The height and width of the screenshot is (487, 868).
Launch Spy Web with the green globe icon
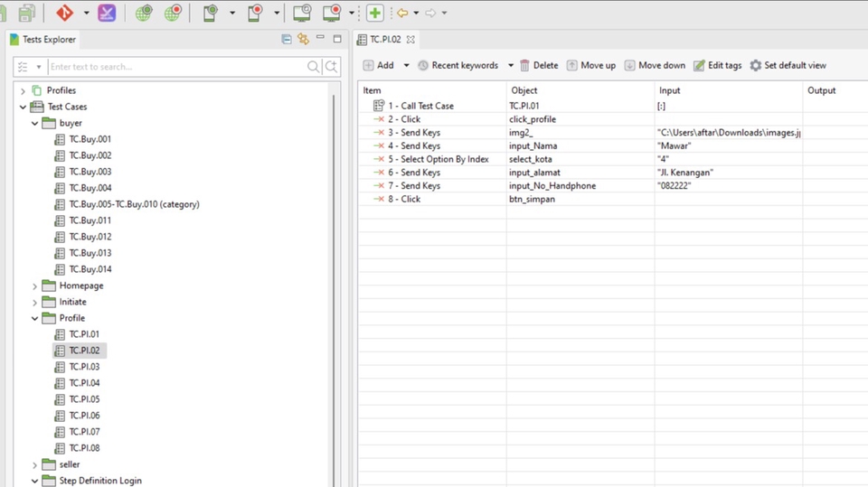pyautogui.click(x=144, y=13)
